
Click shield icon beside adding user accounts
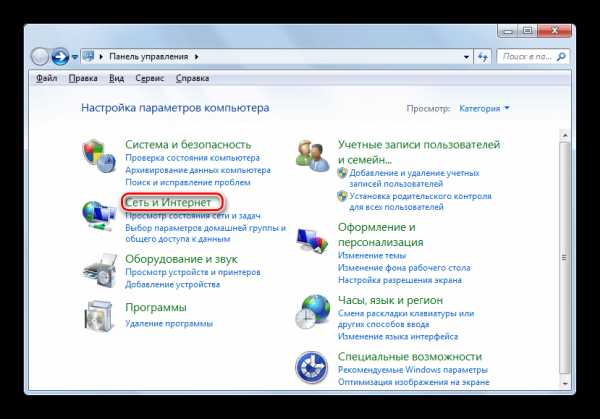(x=342, y=173)
